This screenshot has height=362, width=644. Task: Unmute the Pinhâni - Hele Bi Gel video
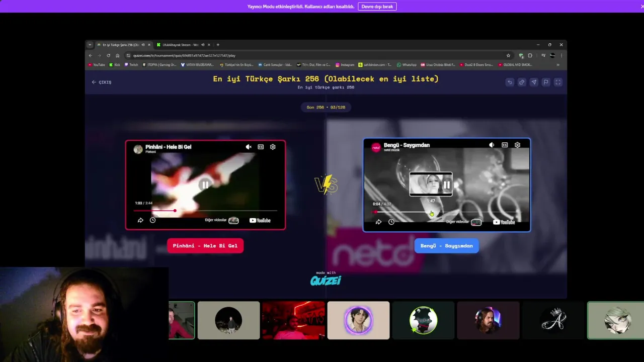[x=249, y=147]
